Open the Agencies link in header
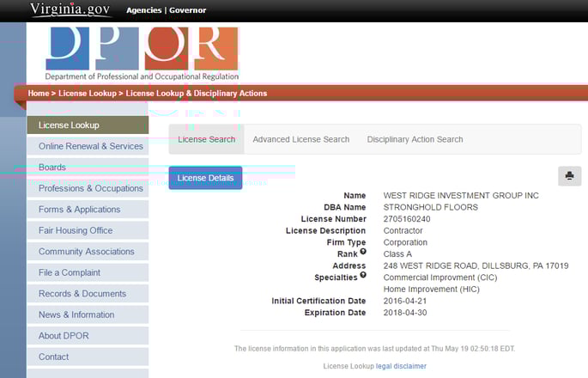The image size is (588, 378). point(143,10)
